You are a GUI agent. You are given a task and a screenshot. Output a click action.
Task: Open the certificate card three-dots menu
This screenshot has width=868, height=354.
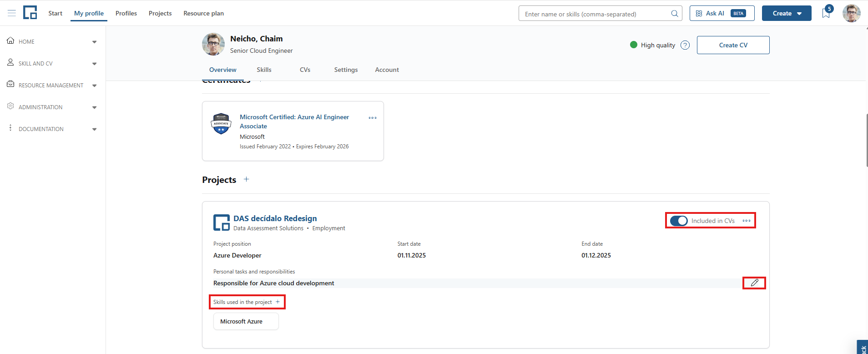(x=373, y=118)
